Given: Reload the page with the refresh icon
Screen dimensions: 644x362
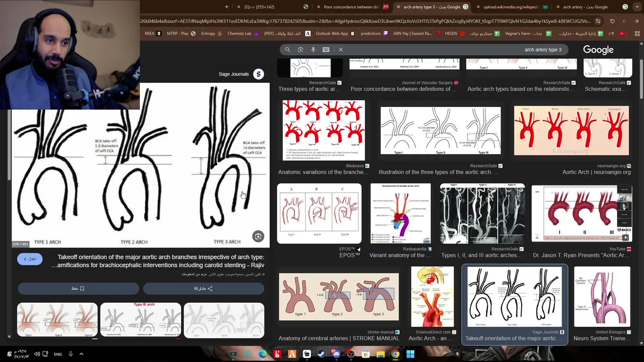Looking at the screenshot, I should tap(612, 21).
